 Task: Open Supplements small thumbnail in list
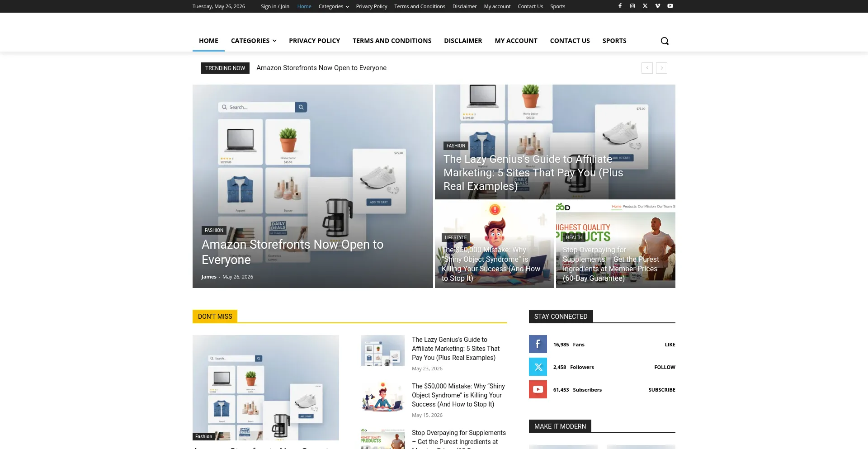pos(382,439)
